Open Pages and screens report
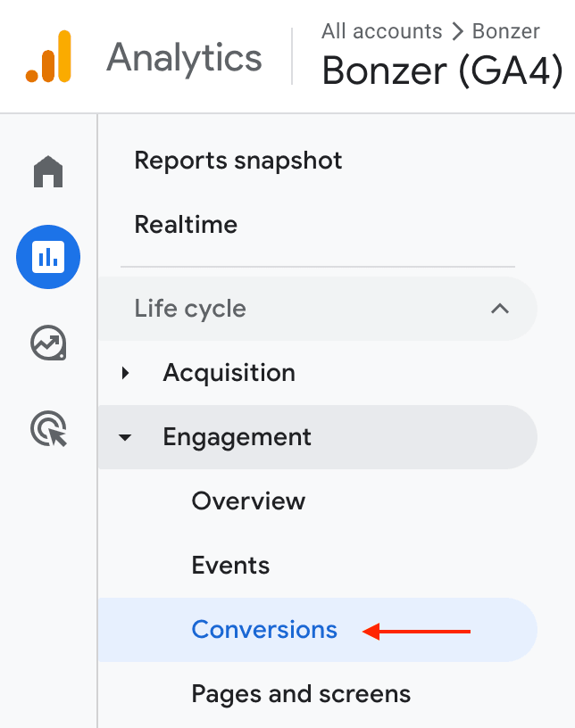This screenshot has width=575, height=728. point(301,695)
